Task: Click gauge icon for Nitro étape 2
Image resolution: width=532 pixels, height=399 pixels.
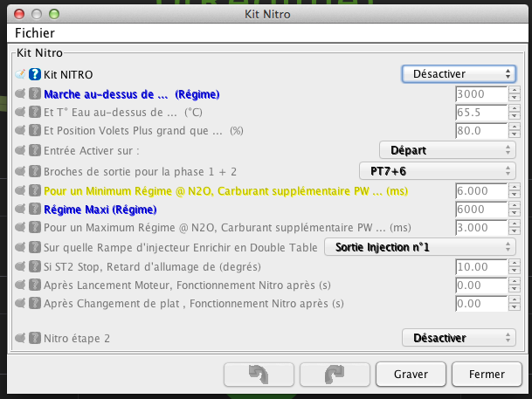Action: pos(20,338)
